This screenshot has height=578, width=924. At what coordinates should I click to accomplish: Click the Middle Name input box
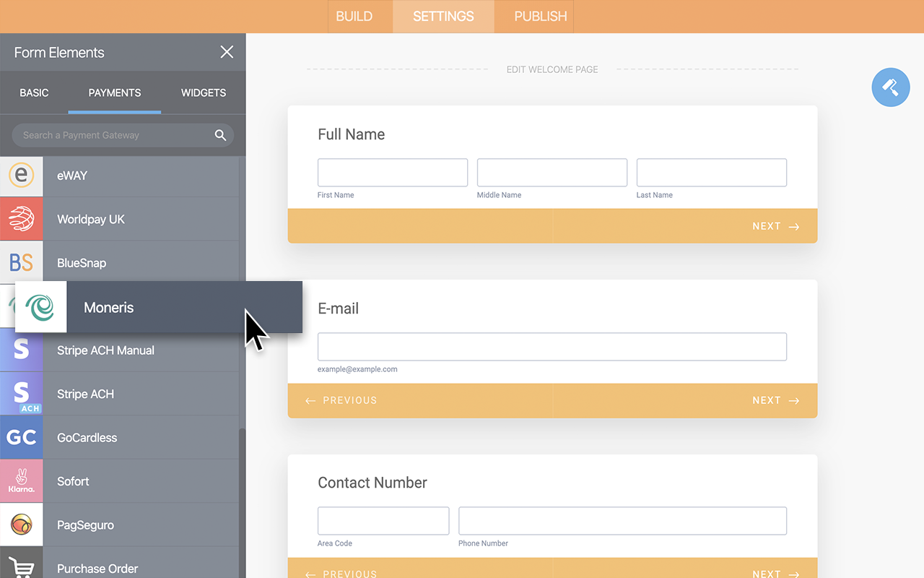click(552, 173)
